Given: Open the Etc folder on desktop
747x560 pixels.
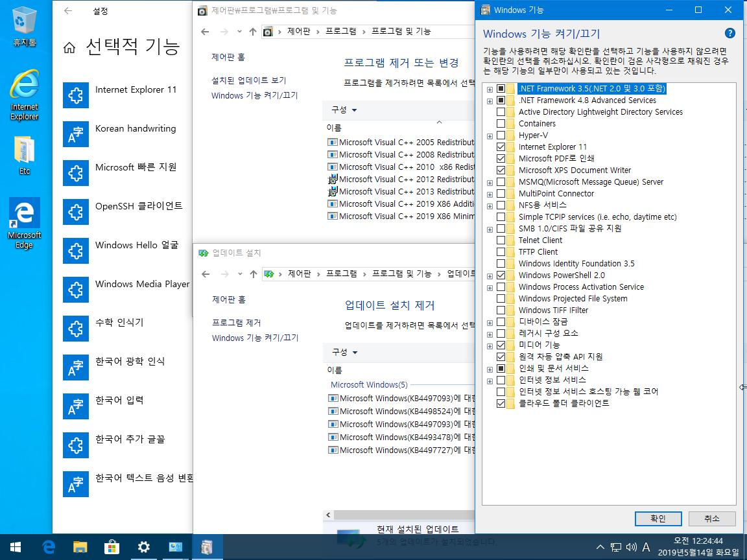Looking at the screenshot, I should click(24, 156).
